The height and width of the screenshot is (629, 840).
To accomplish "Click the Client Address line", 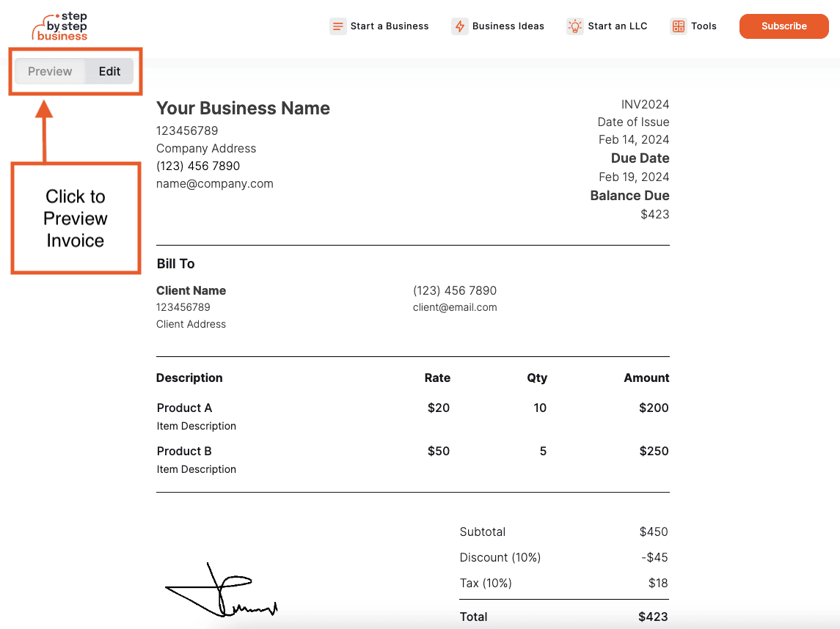I will 191,324.
